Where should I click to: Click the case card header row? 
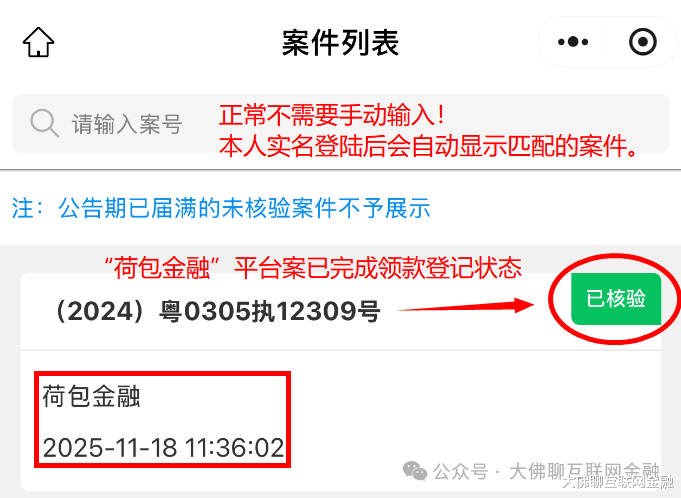point(340,311)
